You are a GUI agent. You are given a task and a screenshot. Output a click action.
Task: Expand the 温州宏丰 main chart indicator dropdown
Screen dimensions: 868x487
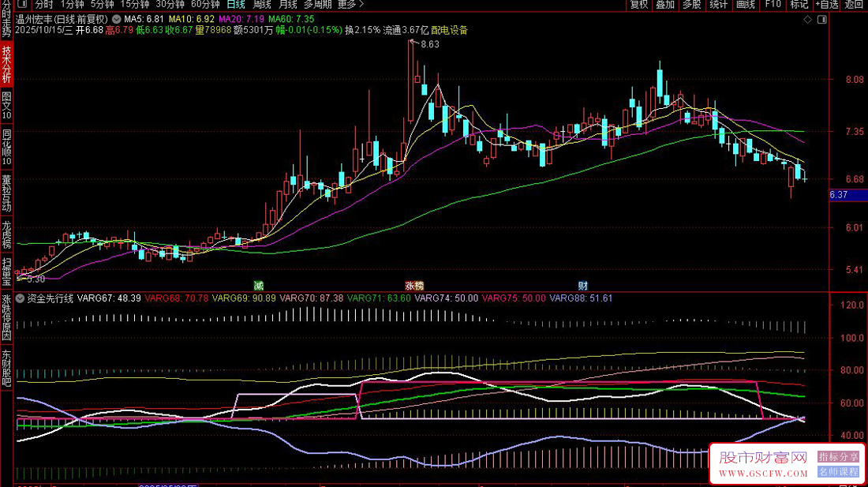117,18
